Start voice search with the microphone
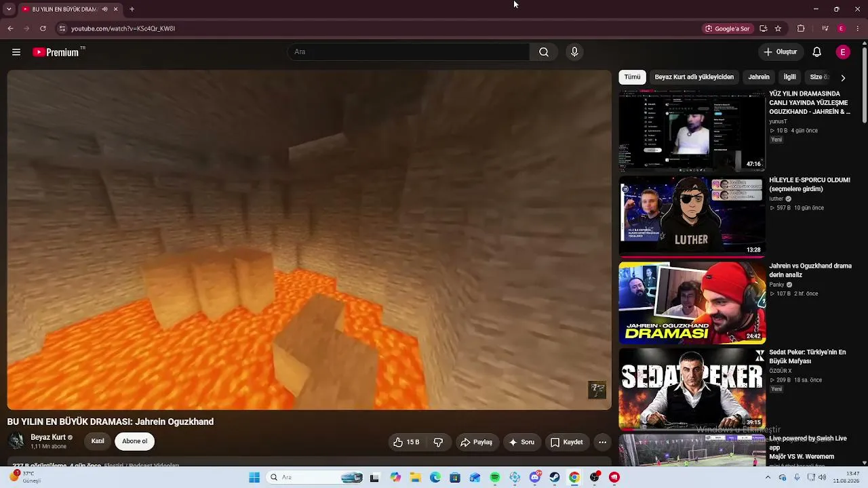The width and height of the screenshot is (868, 488). pyautogui.click(x=574, y=52)
